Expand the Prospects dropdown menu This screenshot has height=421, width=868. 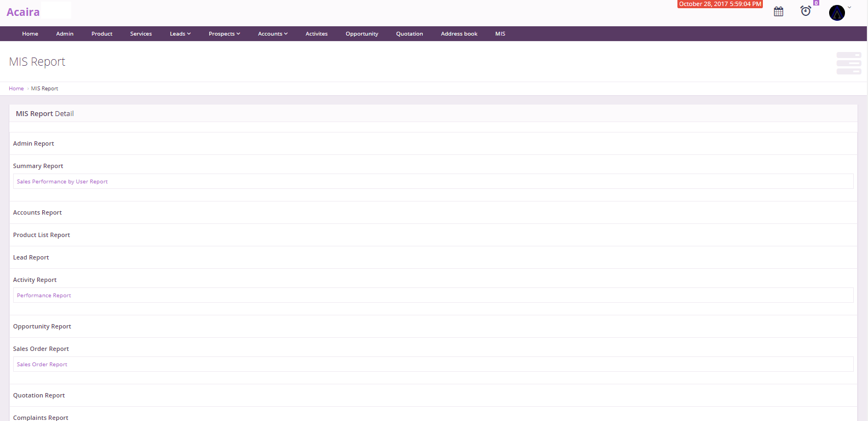[224, 34]
